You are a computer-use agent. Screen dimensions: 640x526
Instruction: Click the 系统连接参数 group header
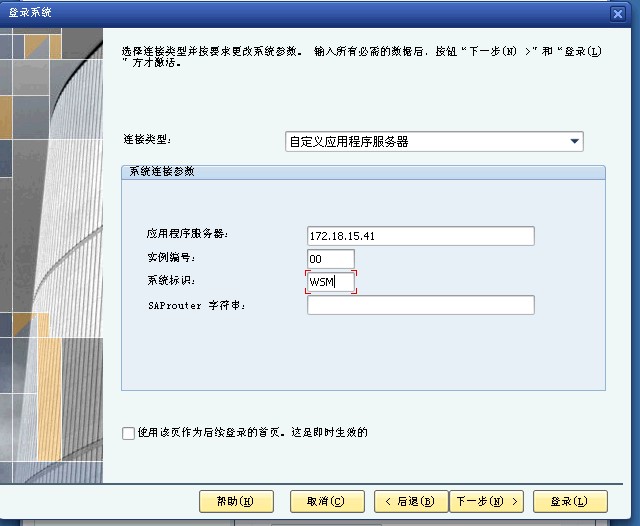363,172
